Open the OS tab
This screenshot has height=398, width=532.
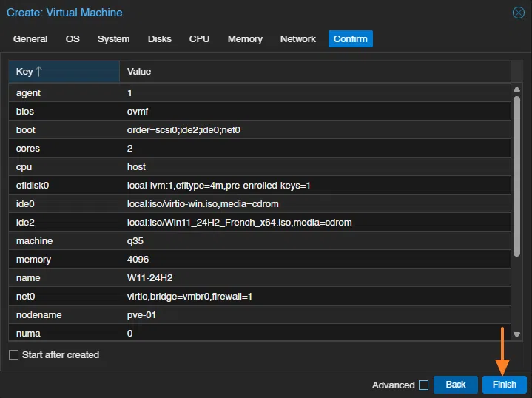point(73,39)
